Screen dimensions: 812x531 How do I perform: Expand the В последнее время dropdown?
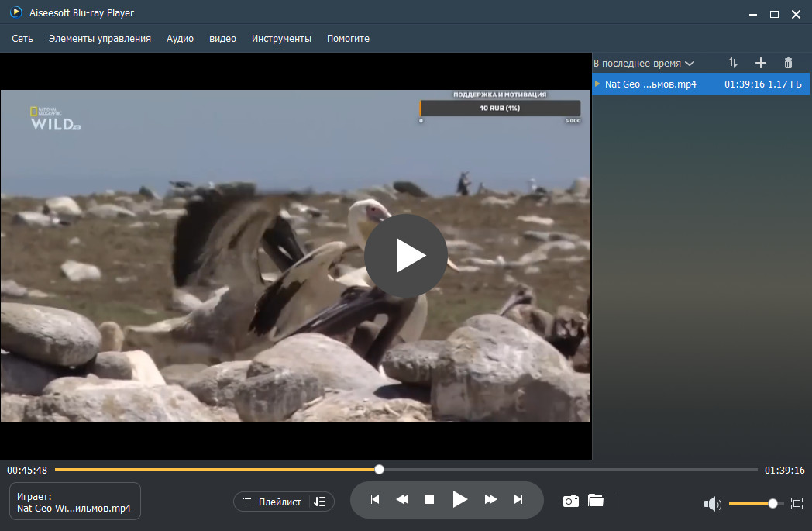pos(644,64)
